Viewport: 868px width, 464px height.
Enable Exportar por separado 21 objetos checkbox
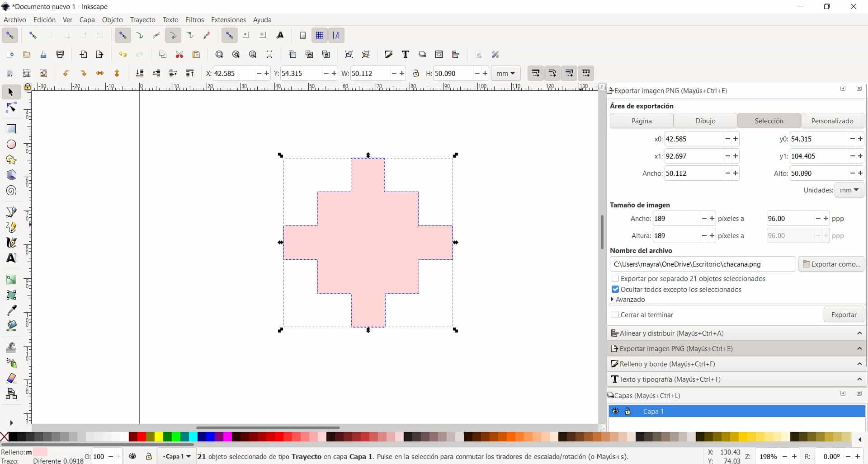pos(615,278)
